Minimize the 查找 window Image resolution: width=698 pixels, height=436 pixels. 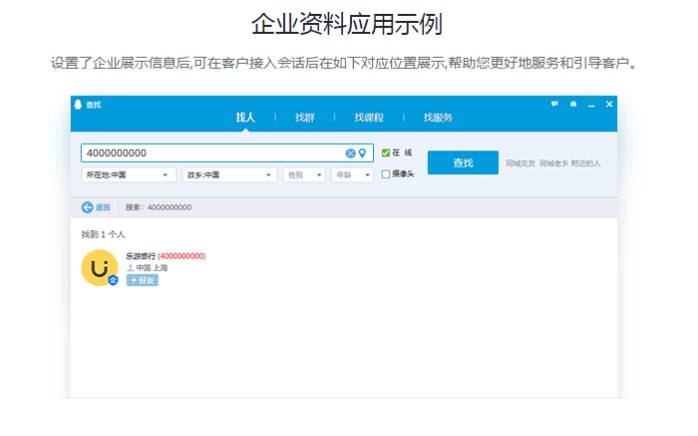pos(591,104)
